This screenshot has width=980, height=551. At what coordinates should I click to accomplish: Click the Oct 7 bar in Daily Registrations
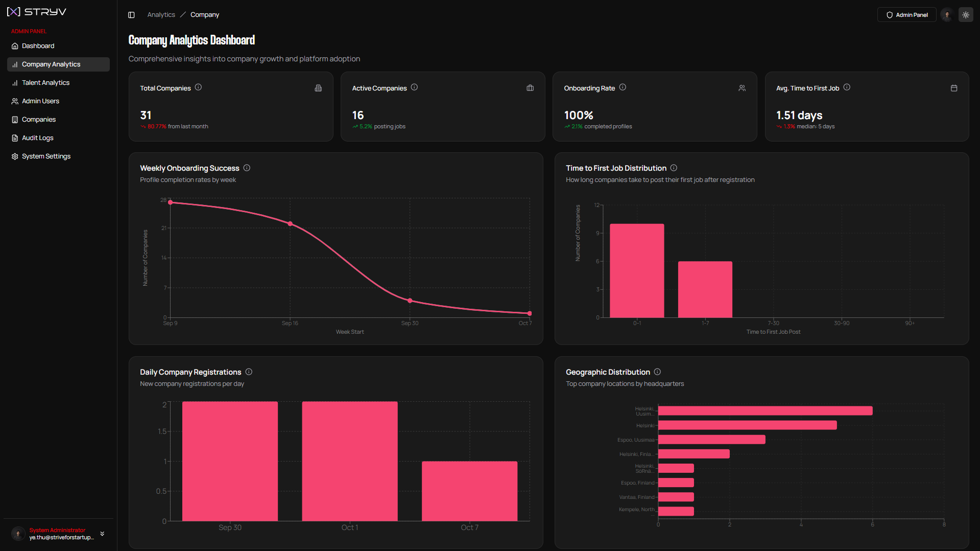tap(469, 491)
